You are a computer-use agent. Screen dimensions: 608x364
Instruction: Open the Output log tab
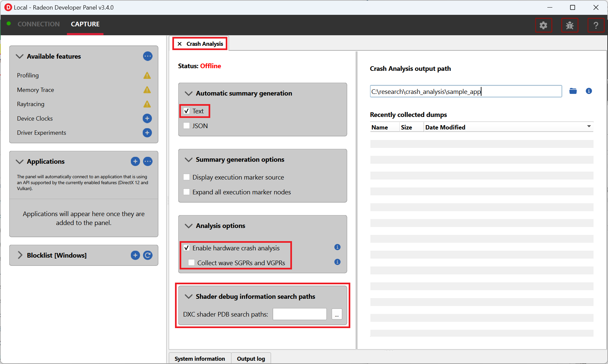pyautogui.click(x=250, y=359)
